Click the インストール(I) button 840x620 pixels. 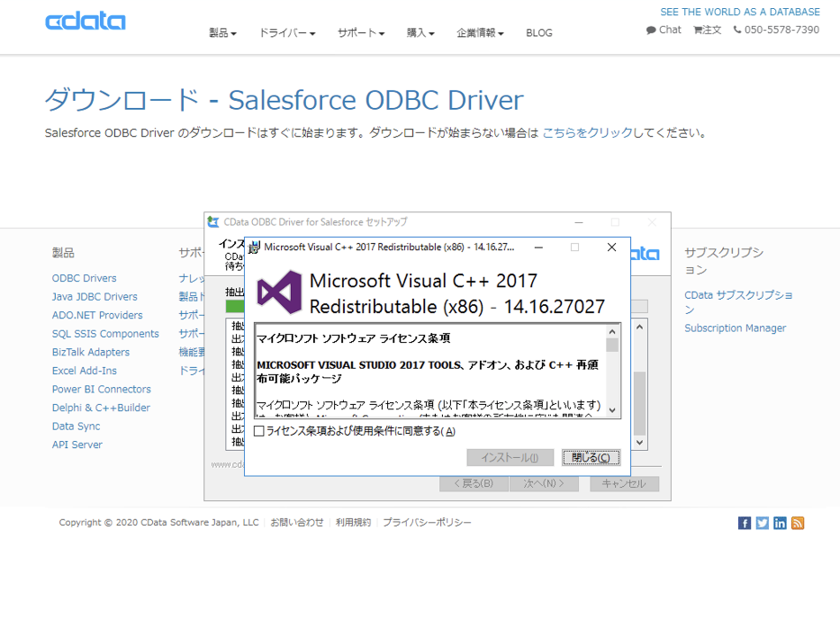(510, 457)
